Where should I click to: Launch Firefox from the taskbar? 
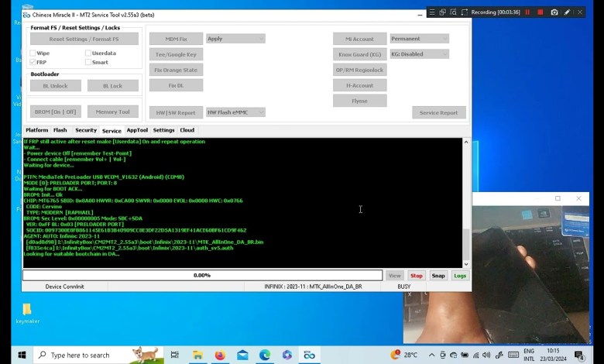tap(220, 355)
